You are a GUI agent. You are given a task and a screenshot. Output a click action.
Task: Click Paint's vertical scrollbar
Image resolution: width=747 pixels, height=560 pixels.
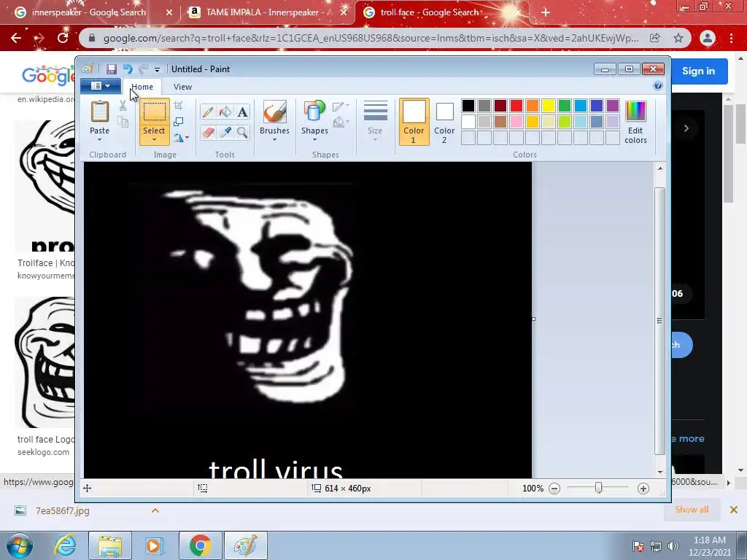659,321
